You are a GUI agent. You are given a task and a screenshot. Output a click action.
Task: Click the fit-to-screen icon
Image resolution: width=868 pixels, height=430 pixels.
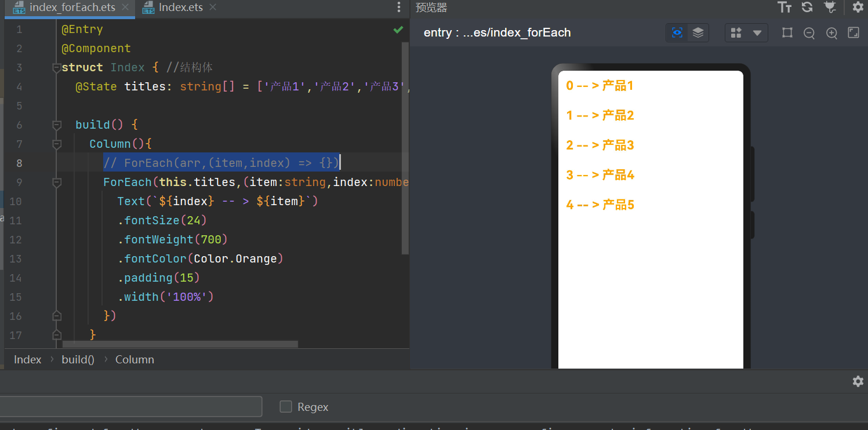[854, 33]
